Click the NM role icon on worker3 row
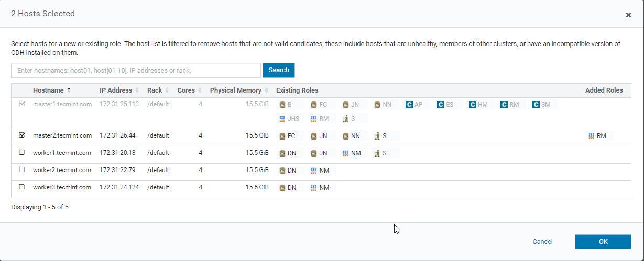The image size is (644, 261). (314, 188)
